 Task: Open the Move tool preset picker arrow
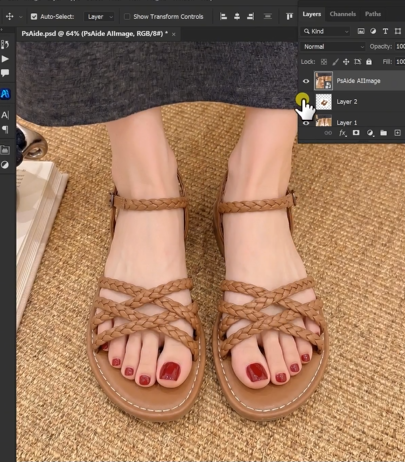click(x=21, y=17)
